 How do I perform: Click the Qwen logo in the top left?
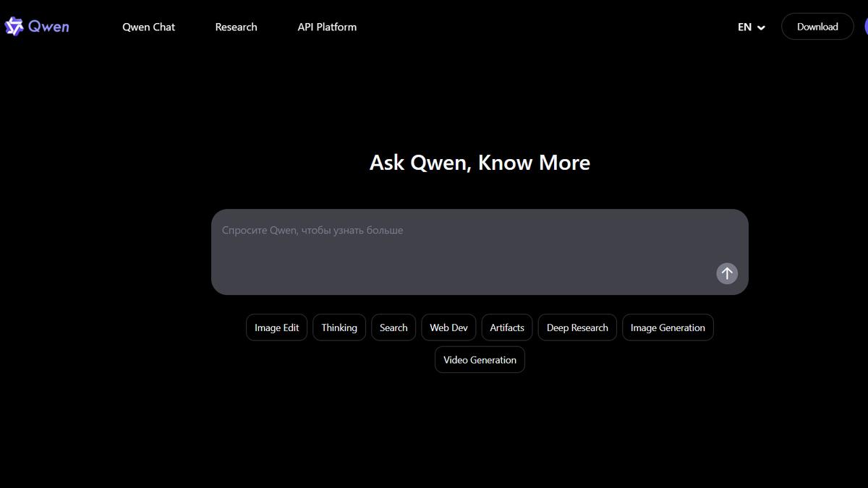tap(36, 26)
